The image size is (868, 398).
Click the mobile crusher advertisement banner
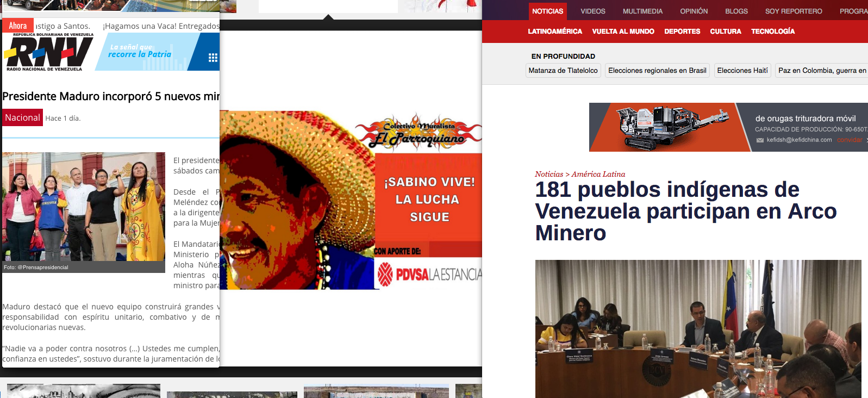click(x=728, y=127)
